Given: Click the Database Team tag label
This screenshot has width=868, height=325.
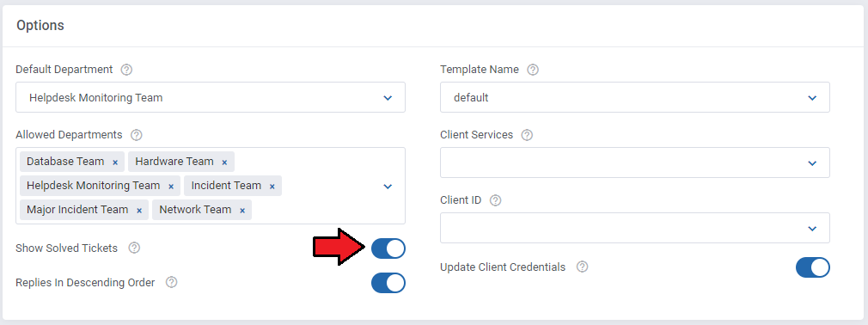Looking at the screenshot, I should [x=65, y=162].
